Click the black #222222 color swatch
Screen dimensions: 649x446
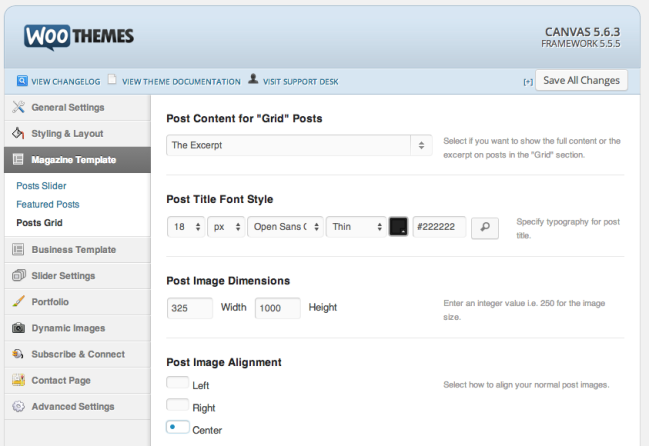(x=398, y=227)
